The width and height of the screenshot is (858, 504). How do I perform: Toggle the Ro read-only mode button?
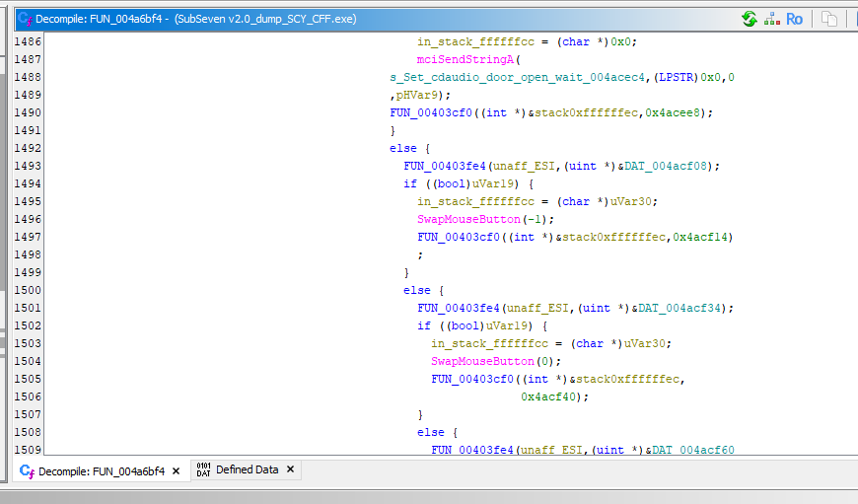point(794,19)
